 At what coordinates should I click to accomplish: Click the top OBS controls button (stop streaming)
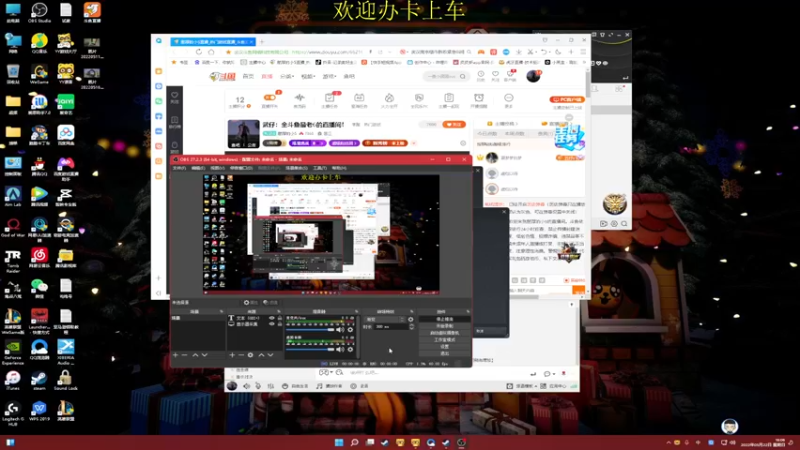coord(444,319)
